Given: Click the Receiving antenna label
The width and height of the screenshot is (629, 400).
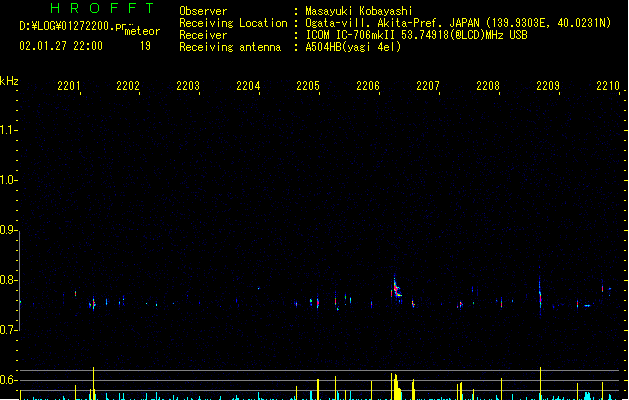Looking at the screenshot, I should pyautogui.click(x=230, y=47).
